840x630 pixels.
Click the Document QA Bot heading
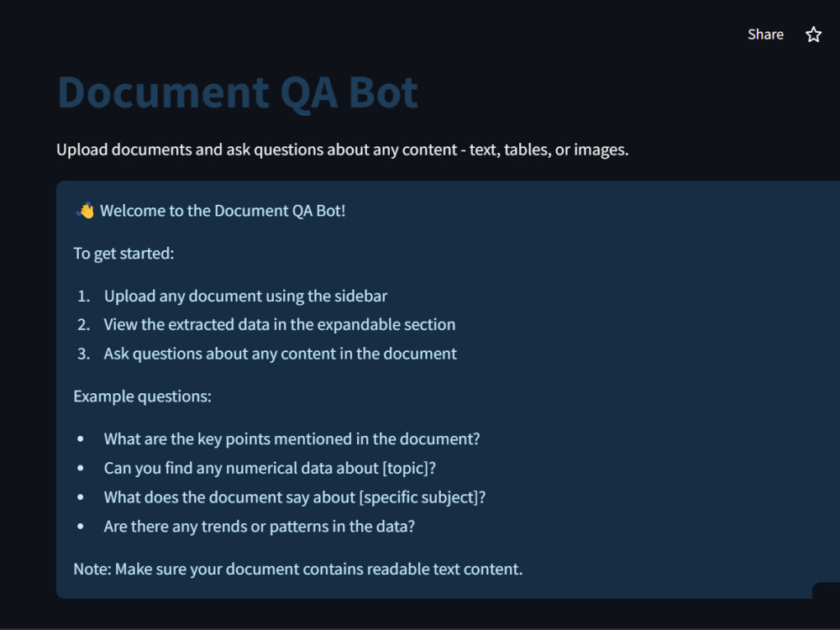pos(238,92)
